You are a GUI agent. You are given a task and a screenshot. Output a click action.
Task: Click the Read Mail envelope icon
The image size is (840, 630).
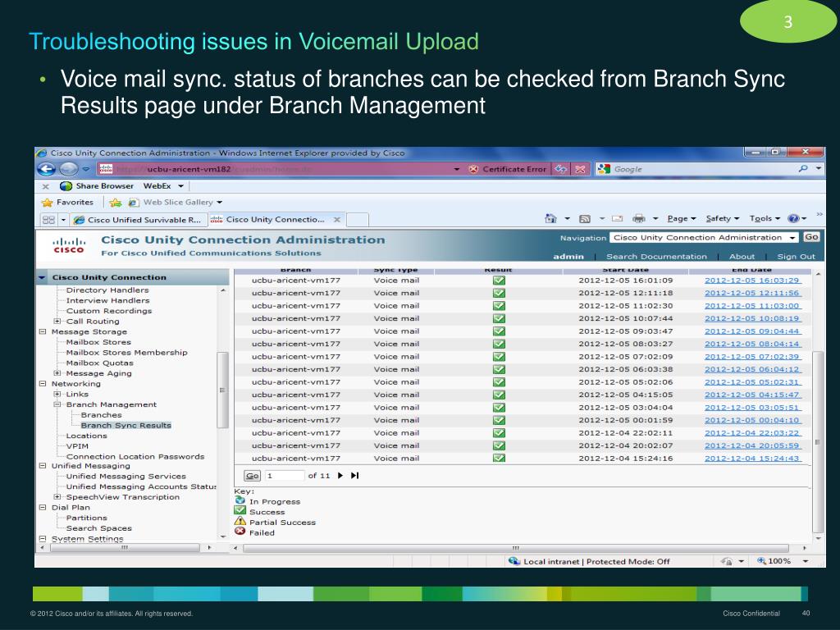(617, 218)
